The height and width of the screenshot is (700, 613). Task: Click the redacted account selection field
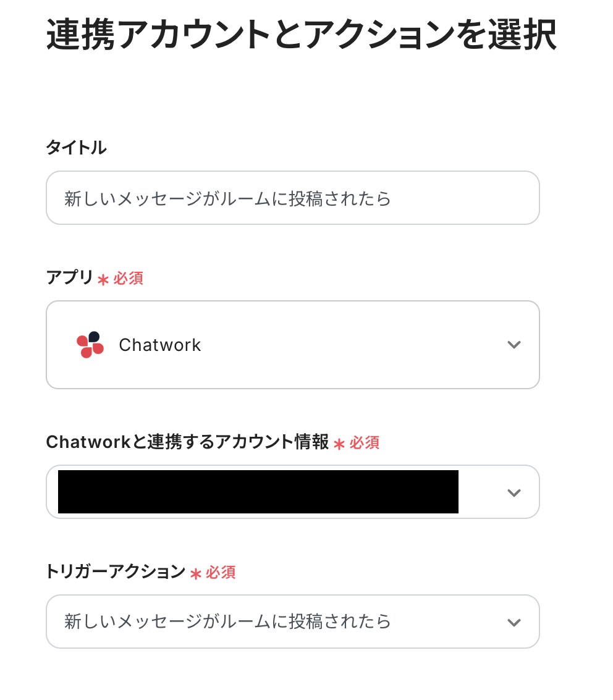[258, 492]
